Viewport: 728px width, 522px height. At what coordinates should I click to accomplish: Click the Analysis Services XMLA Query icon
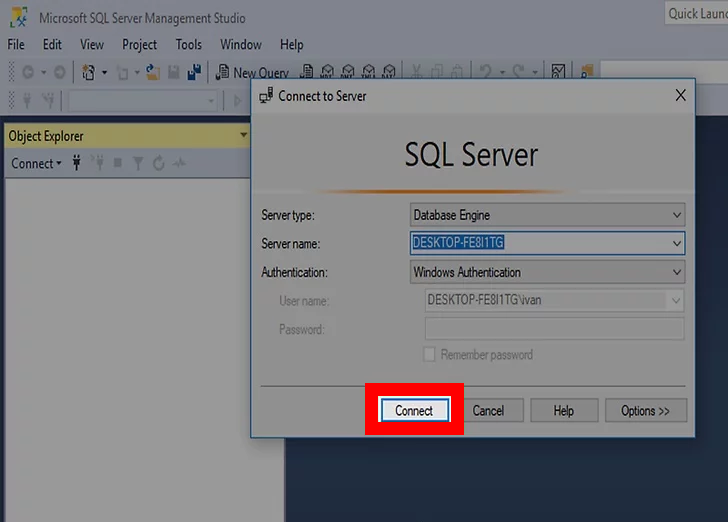tap(369, 72)
